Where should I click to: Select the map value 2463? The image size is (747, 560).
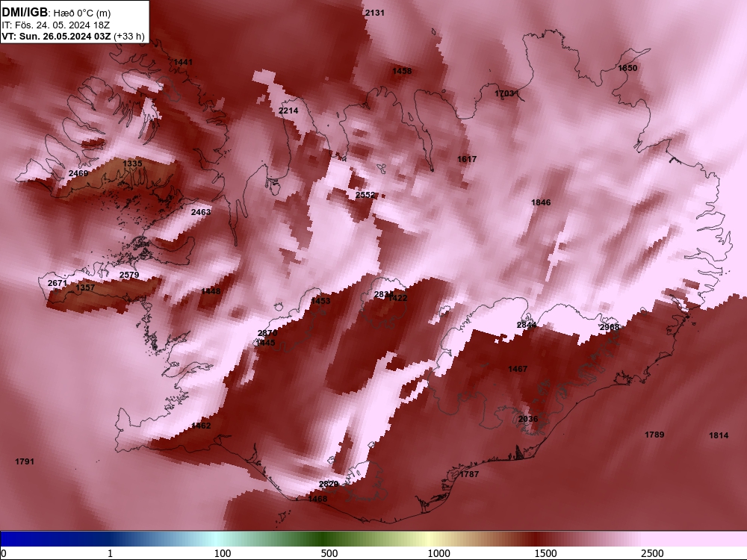[x=200, y=212]
